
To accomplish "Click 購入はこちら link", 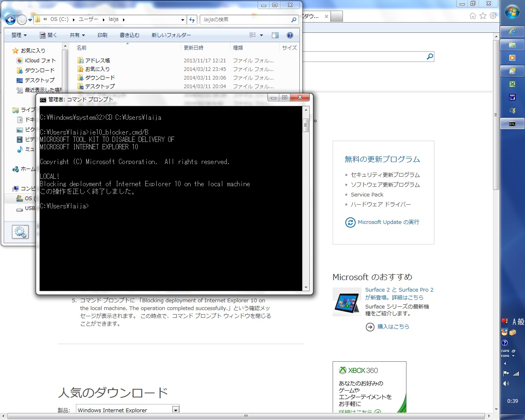I will click(393, 327).
